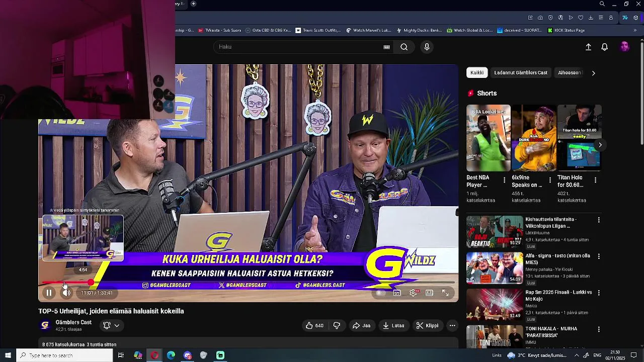This screenshot has width=644, height=362.
Task: Toggle subtitles in the player
Action: 397,293
